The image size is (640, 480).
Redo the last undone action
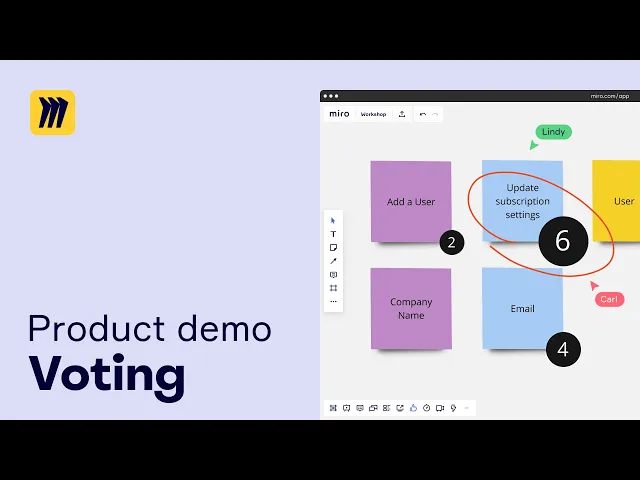click(x=435, y=114)
